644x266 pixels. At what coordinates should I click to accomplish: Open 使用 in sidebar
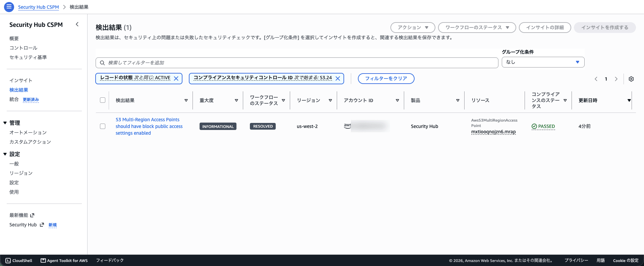(14, 192)
